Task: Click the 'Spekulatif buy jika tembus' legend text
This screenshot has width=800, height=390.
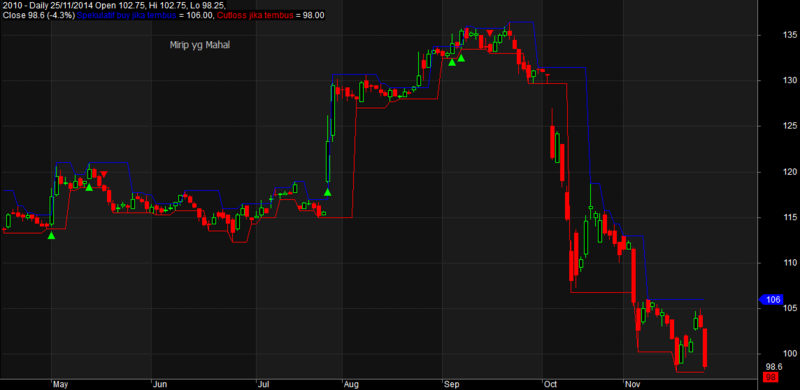Action: pyautogui.click(x=127, y=16)
